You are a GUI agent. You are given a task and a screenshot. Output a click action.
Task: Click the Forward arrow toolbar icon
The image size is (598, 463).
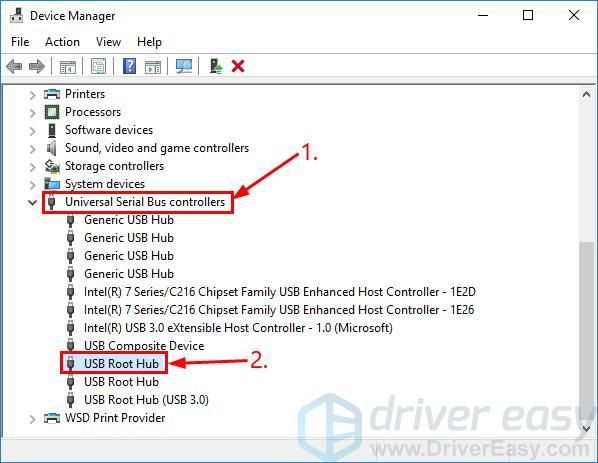(x=37, y=67)
